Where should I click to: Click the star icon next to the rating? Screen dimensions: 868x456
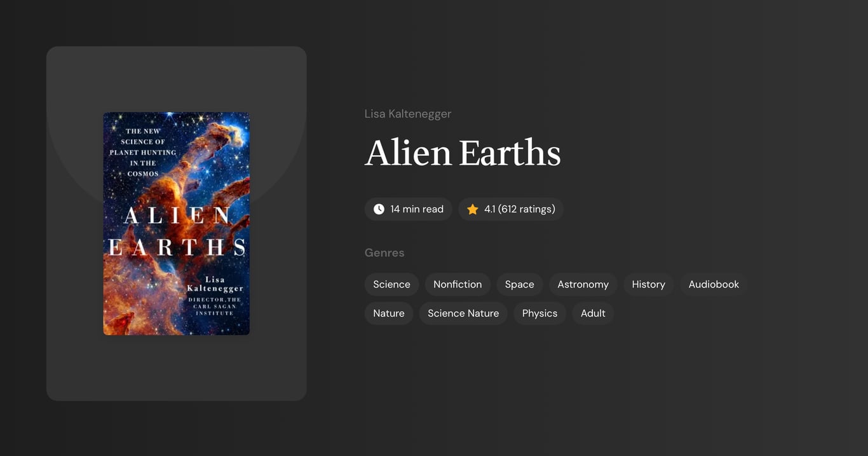coord(472,209)
